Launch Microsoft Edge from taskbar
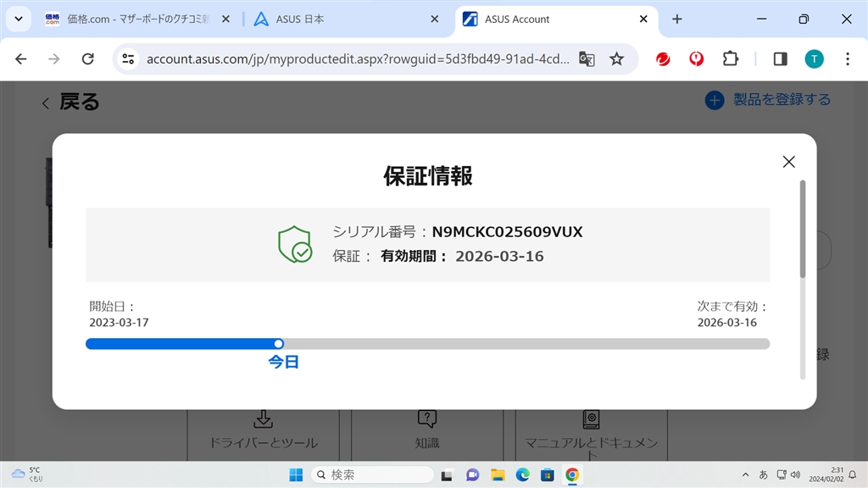This screenshot has height=488, width=868. (522, 474)
